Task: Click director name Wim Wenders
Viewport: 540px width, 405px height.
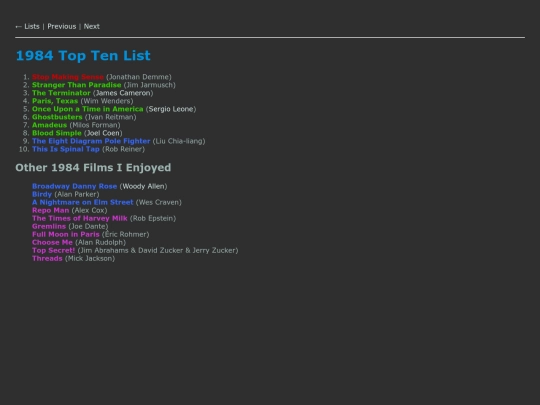Action: (x=107, y=101)
